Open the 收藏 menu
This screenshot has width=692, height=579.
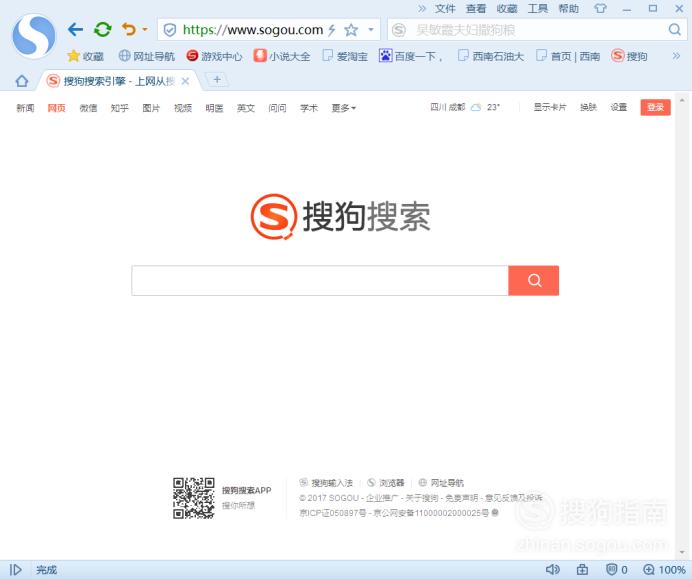click(x=507, y=8)
